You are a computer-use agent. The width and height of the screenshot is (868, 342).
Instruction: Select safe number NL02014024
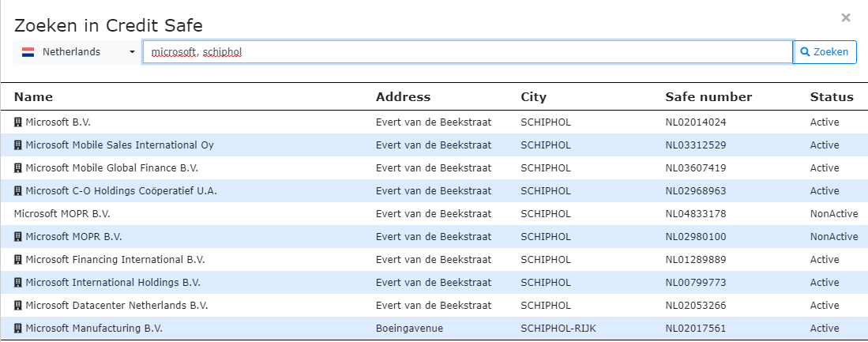(x=696, y=122)
